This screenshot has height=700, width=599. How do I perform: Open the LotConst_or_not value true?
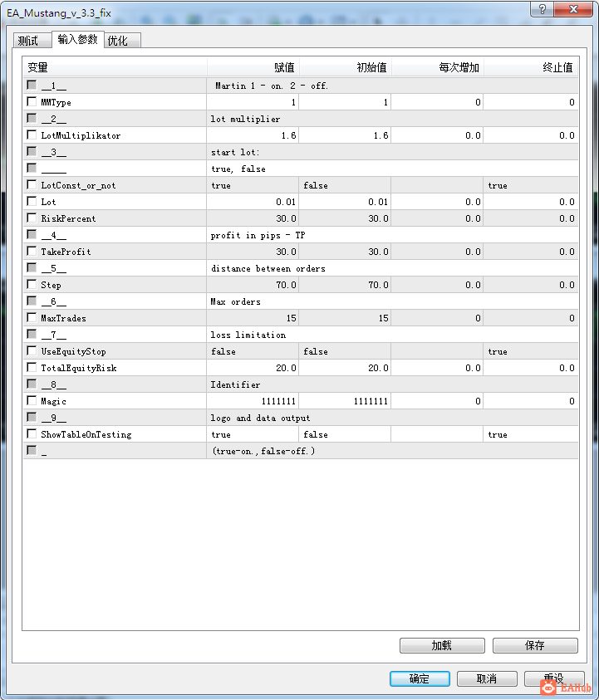(253, 185)
